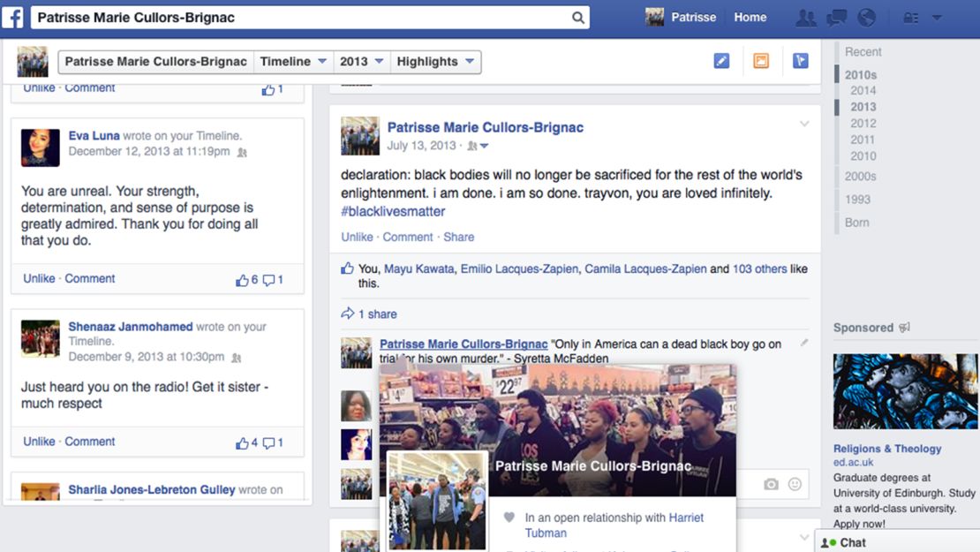Open the 2013 year dropdown
The width and height of the screenshot is (980, 552).
click(x=361, y=61)
